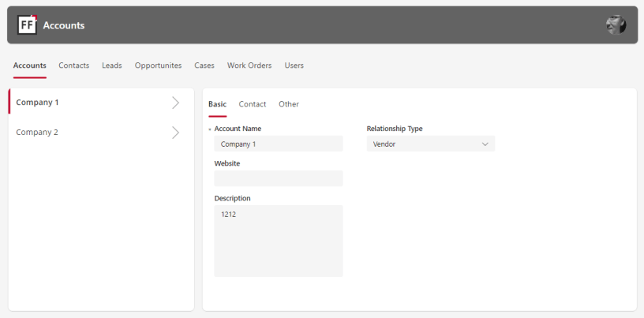Viewport: 644px width, 318px height.
Task: Expand the Relationship Type dropdown
Action: tap(431, 144)
